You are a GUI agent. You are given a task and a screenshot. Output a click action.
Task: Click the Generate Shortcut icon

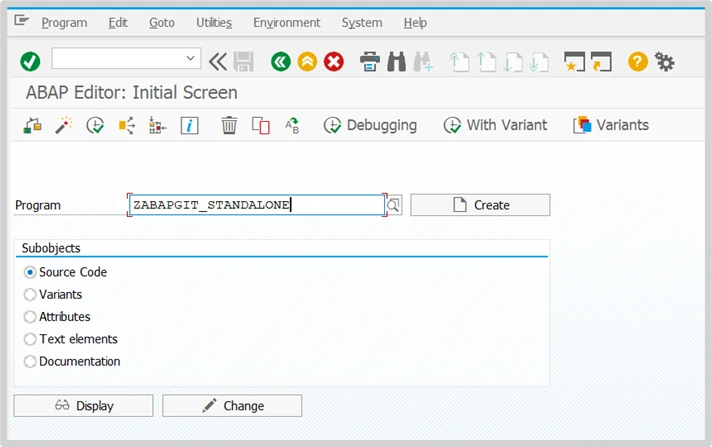pos(601,62)
